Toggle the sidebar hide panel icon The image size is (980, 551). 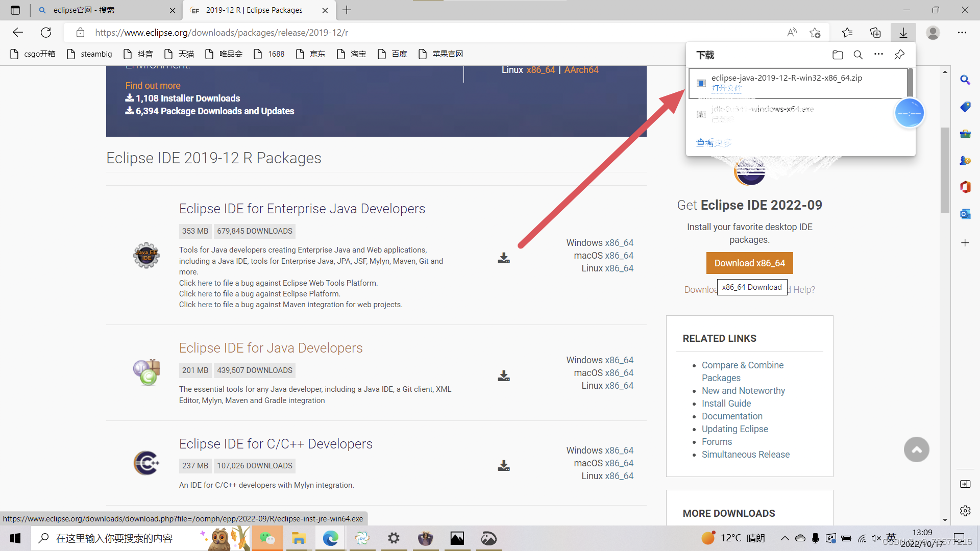point(965,484)
